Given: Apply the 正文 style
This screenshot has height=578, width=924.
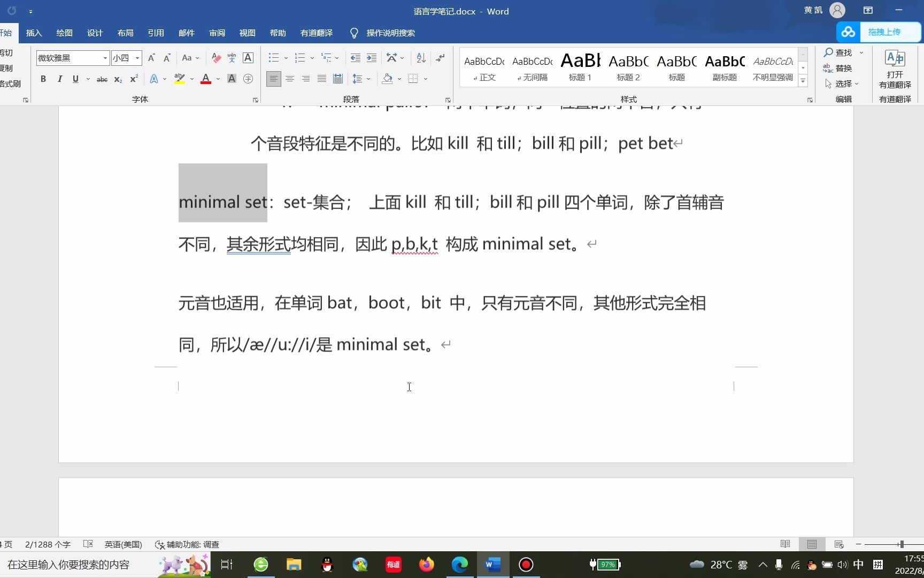Looking at the screenshot, I should (484, 68).
